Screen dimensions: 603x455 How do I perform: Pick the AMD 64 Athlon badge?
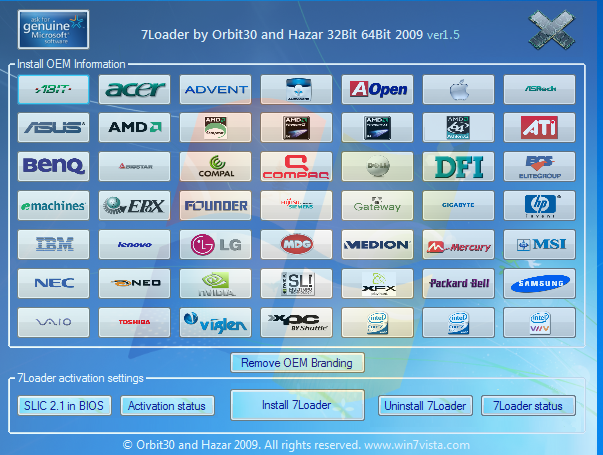pyautogui.click(x=458, y=128)
